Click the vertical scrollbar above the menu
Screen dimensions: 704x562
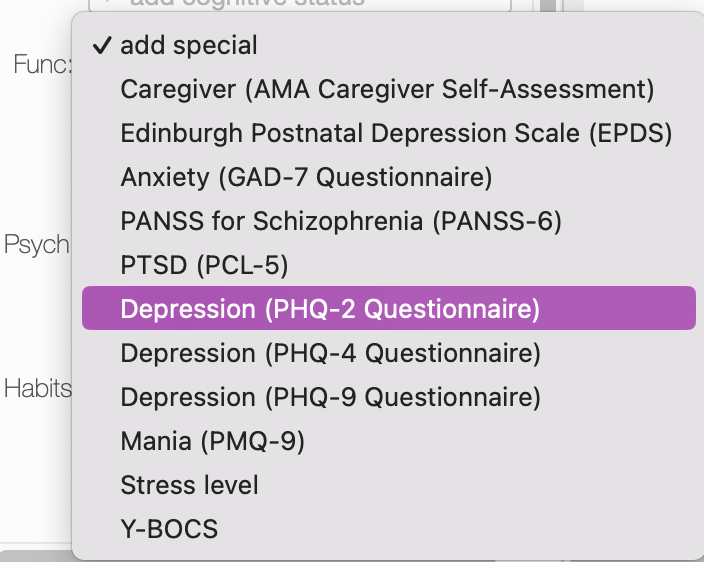(x=546, y=5)
